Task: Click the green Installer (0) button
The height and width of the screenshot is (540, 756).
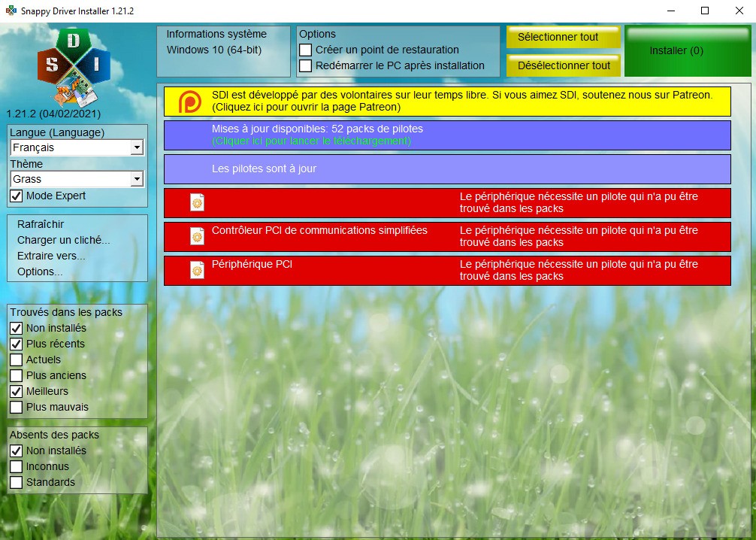Action: (x=688, y=50)
